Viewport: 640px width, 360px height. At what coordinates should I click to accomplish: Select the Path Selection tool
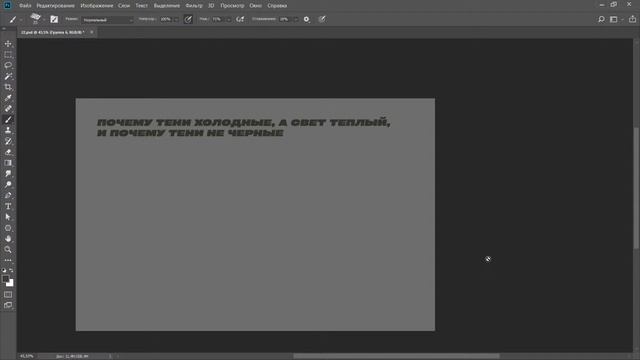(x=8, y=217)
